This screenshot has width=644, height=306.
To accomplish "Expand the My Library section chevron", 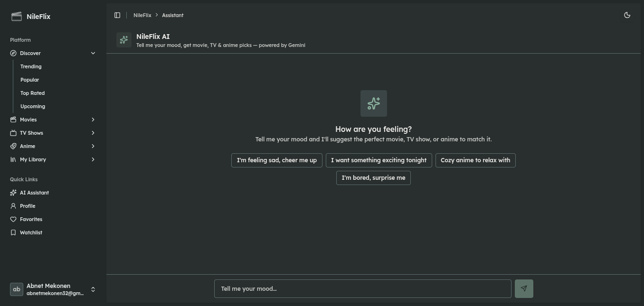I will point(93,159).
